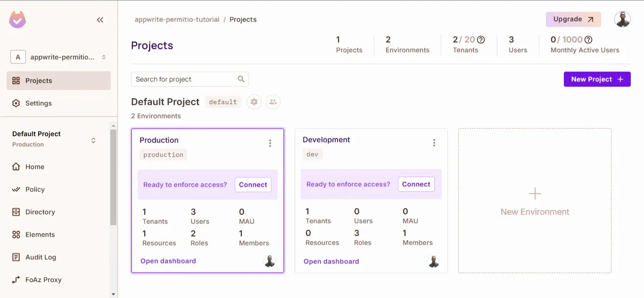Click the Projects breadcrumb
This screenshot has height=298, width=644.
243,19
